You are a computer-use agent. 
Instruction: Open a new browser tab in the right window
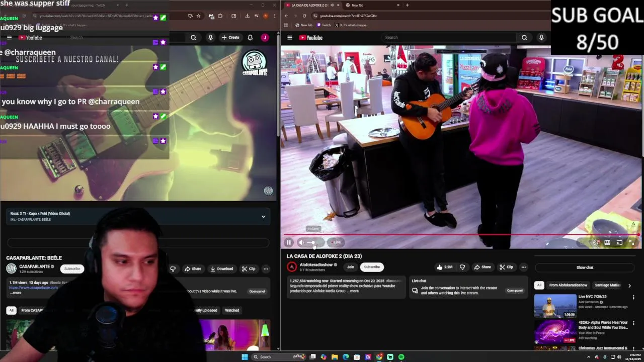(x=407, y=5)
